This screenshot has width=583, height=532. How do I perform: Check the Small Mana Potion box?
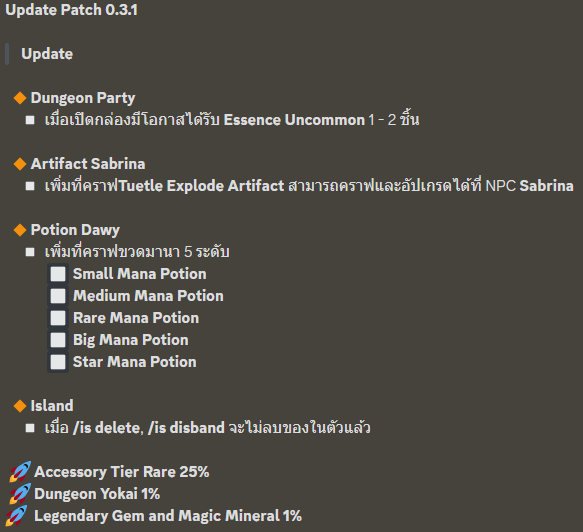pyautogui.click(x=58, y=274)
